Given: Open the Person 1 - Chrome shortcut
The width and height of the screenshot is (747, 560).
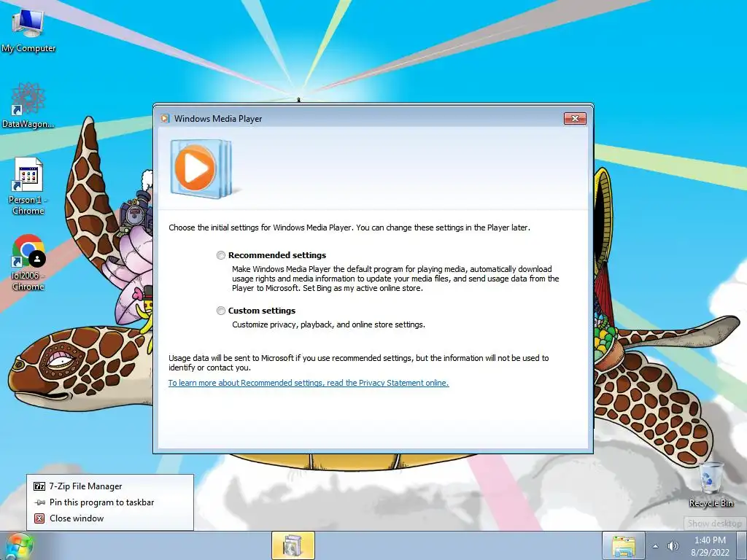Looking at the screenshot, I should tap(28, 186).
